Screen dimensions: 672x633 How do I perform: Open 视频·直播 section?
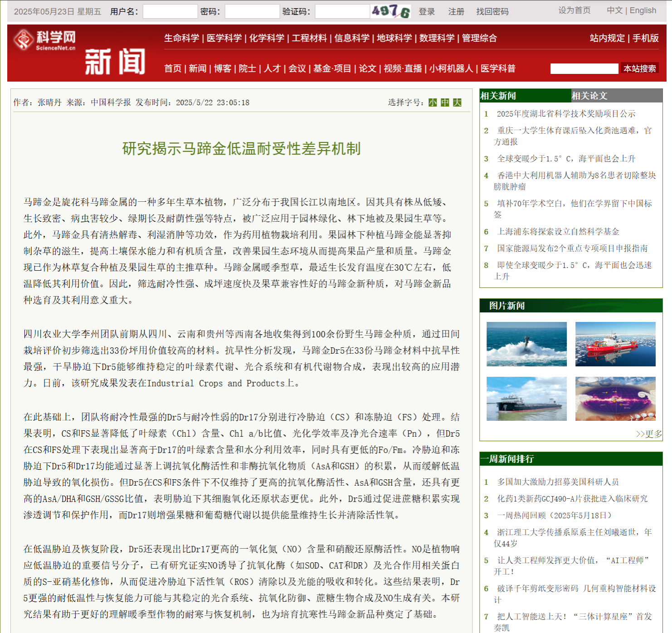tap(403, 68)
